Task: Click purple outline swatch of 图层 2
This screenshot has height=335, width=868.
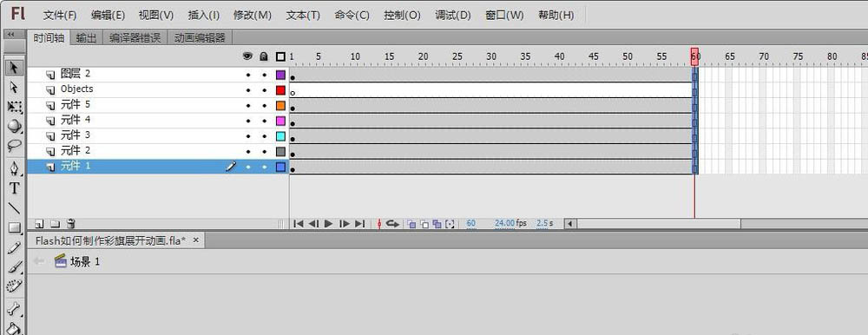Action: (x=280, y=75)
